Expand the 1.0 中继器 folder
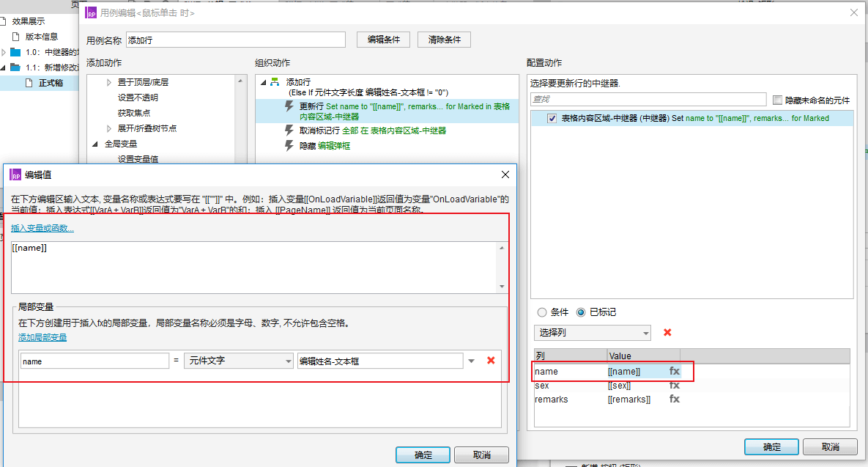Image resolution: width=868 pixels, height=467 pixels. 4,52
